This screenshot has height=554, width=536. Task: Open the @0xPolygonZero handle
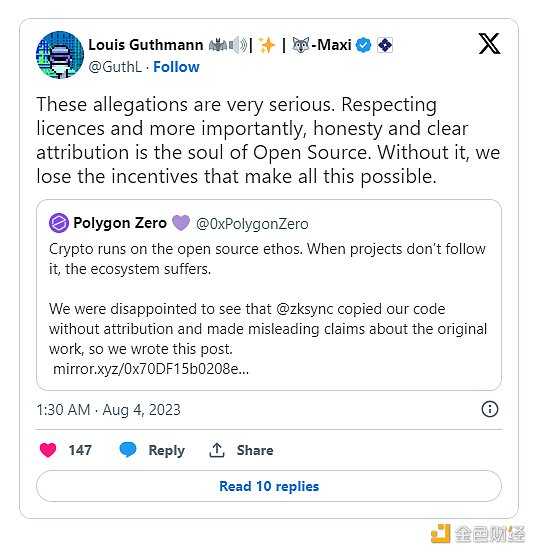252,224
